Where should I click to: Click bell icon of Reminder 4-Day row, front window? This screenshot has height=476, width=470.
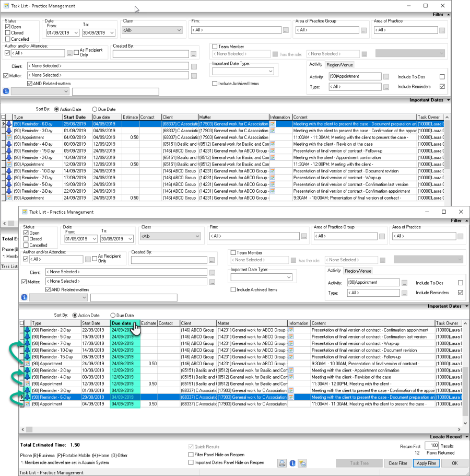click(27, 377)
